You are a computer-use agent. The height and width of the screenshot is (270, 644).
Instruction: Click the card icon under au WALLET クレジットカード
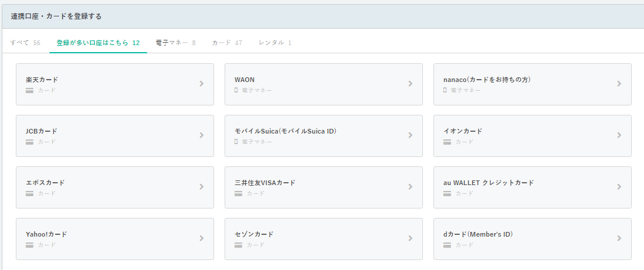click(x=447, y=193)
